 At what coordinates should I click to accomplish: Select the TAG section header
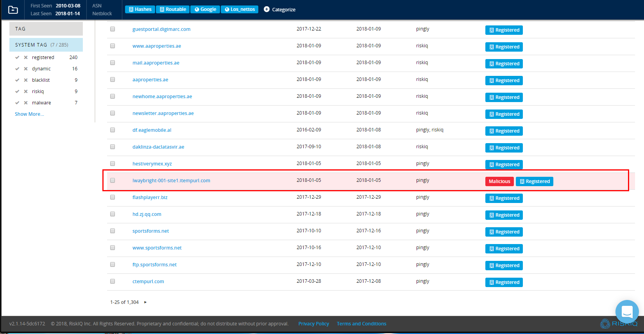46,29
